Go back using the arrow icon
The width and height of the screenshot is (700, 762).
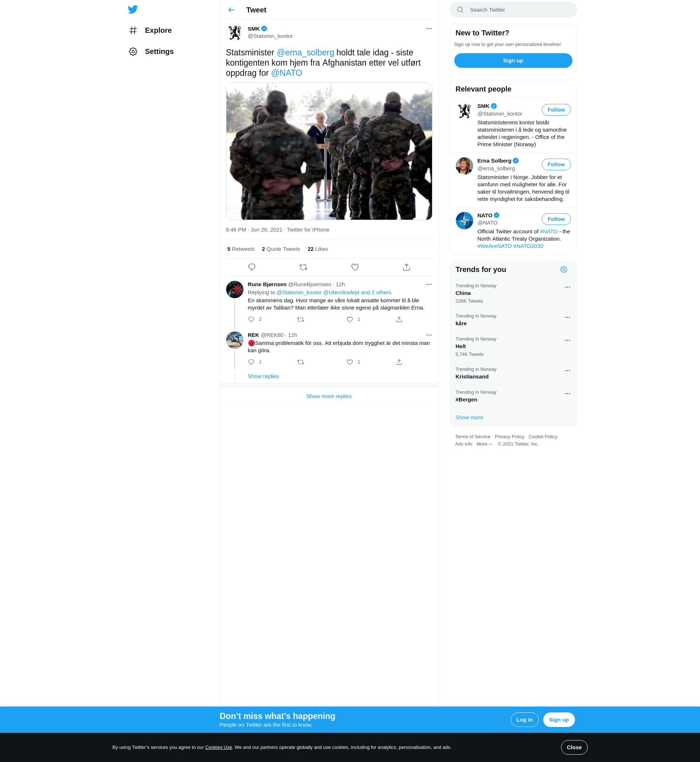point(231,10)
